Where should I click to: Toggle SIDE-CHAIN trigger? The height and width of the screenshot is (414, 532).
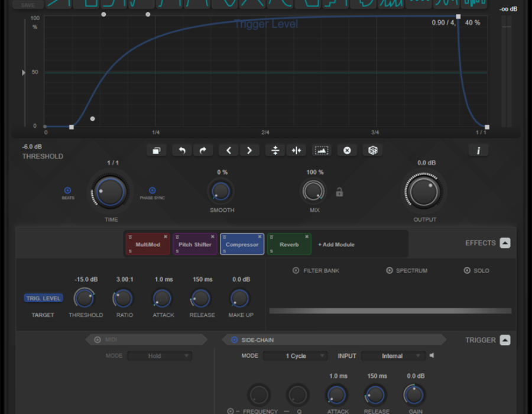point(234,339)
